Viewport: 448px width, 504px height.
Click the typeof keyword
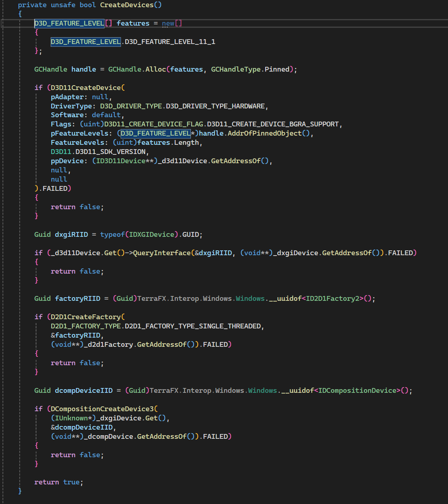112,234
